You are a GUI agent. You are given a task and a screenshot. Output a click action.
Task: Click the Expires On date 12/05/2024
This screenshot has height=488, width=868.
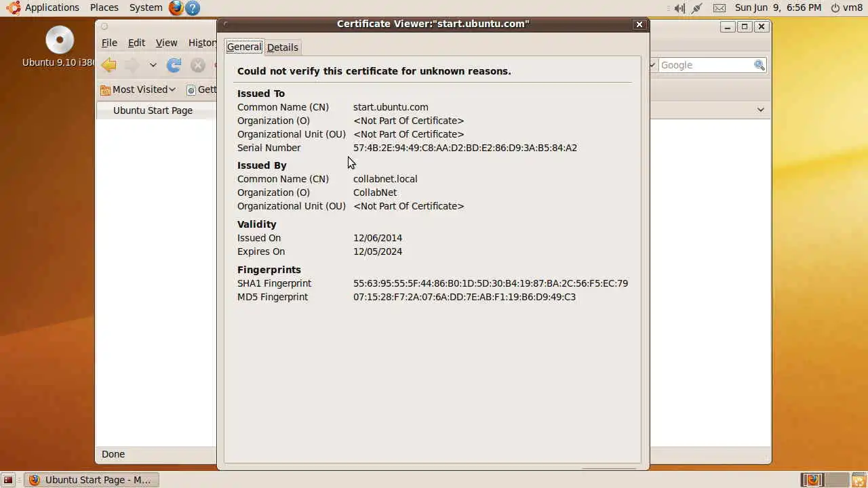pos(378,251)
